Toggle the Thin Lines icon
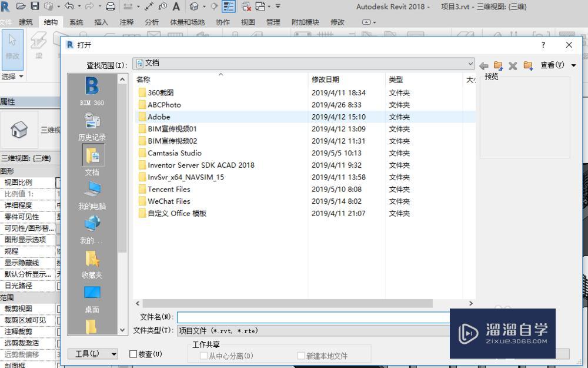Screen dimensions: 588x368 click(228, 6)
